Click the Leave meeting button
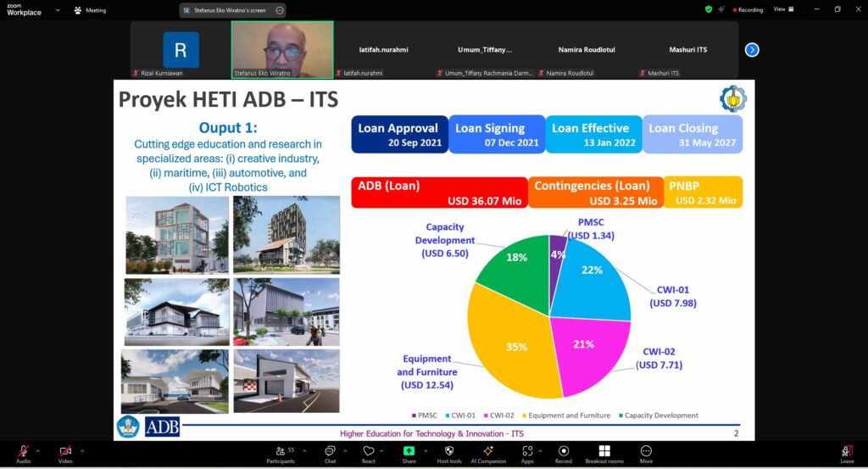Screen dimensions: 868x469 click(846, 453)
